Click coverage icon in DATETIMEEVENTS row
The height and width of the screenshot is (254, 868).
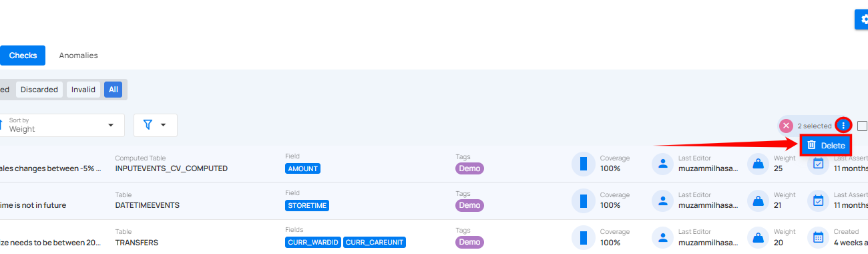coord(584,201)
